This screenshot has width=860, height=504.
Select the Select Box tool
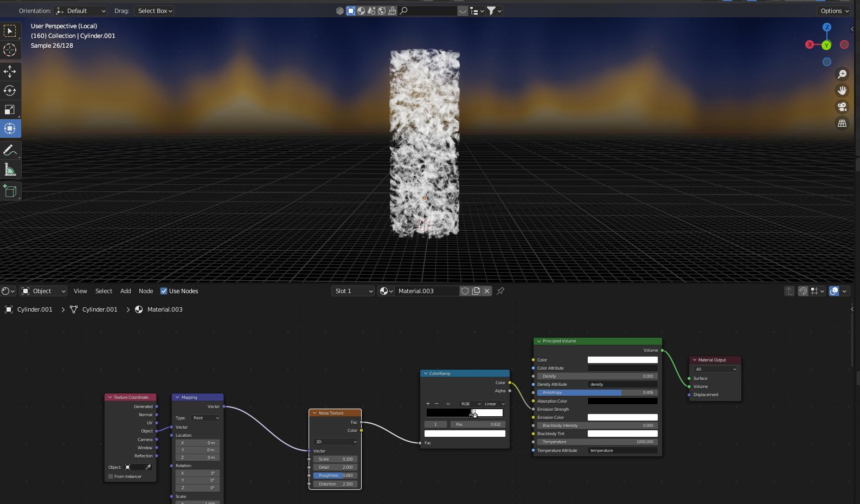10,31
